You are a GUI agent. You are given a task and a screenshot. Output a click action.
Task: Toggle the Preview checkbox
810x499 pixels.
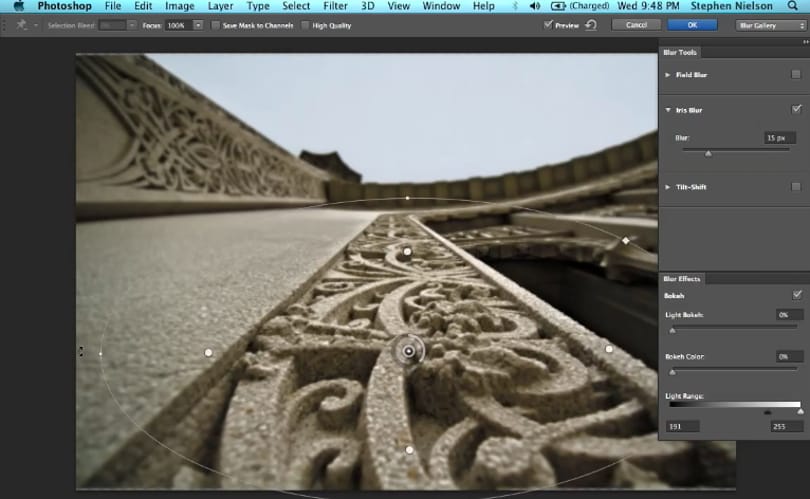548,24
